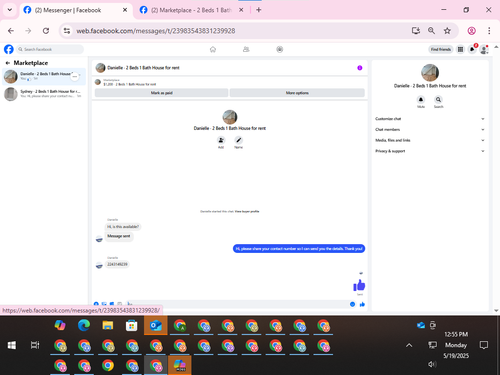The width and height of the screenshot is (500, 375).
Task: Open the notifications bell with red badge
Action: 472,49
